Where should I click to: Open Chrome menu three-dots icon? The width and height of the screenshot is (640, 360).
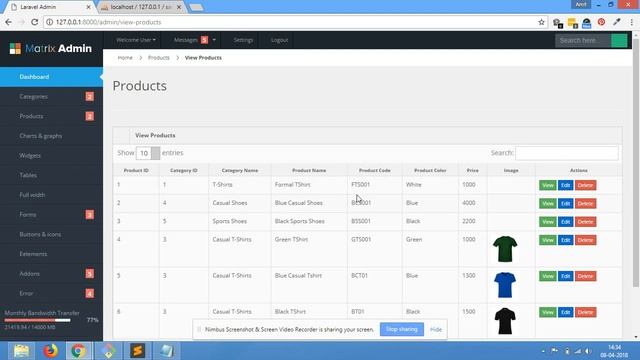click(x=631, y=22)
